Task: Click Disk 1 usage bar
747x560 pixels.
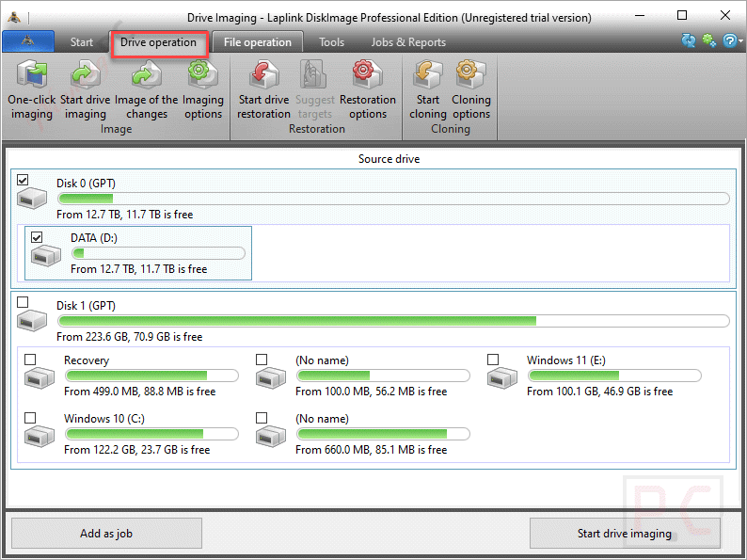Action: click(x=393, y=321)
